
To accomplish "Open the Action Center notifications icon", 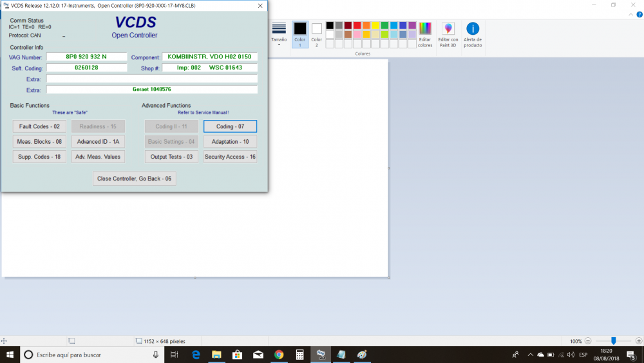I will [632, 355].
